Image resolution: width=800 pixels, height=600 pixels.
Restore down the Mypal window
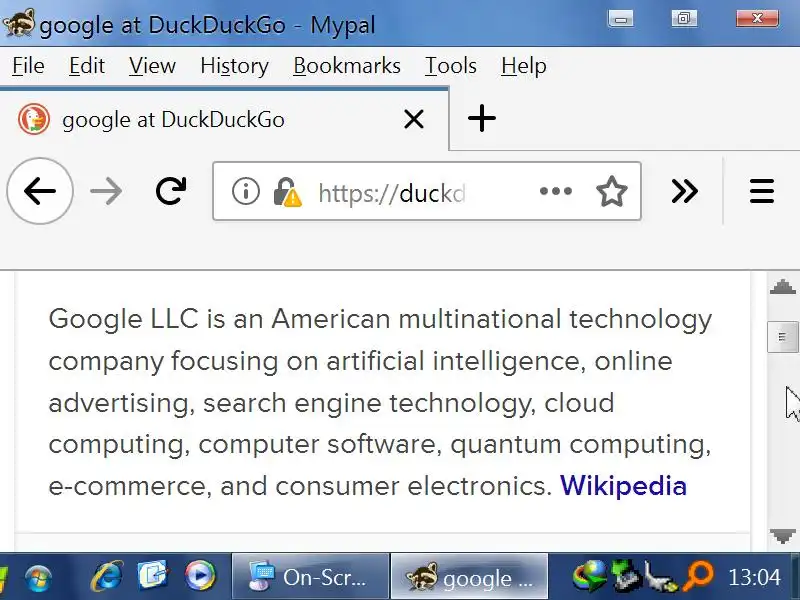(684, 19)
